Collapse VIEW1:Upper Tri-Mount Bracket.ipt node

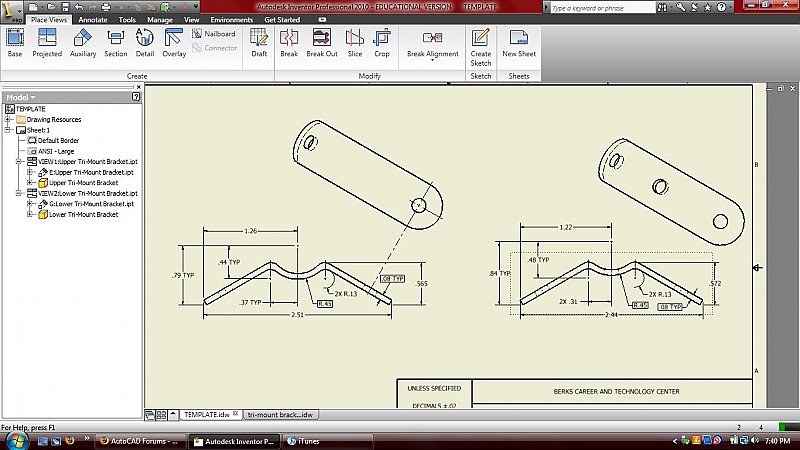18,162
